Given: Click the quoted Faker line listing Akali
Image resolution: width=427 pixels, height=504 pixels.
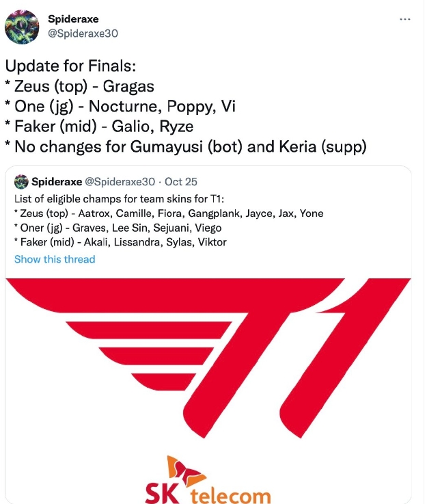Looking at the screenshot, I should pos(120,242).
